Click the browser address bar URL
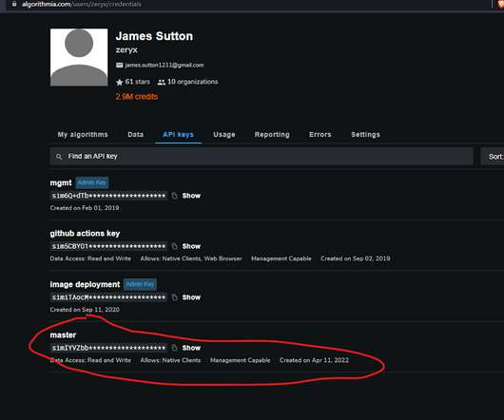The width and height of the screenshot is (504, 420). pos(82,4)
